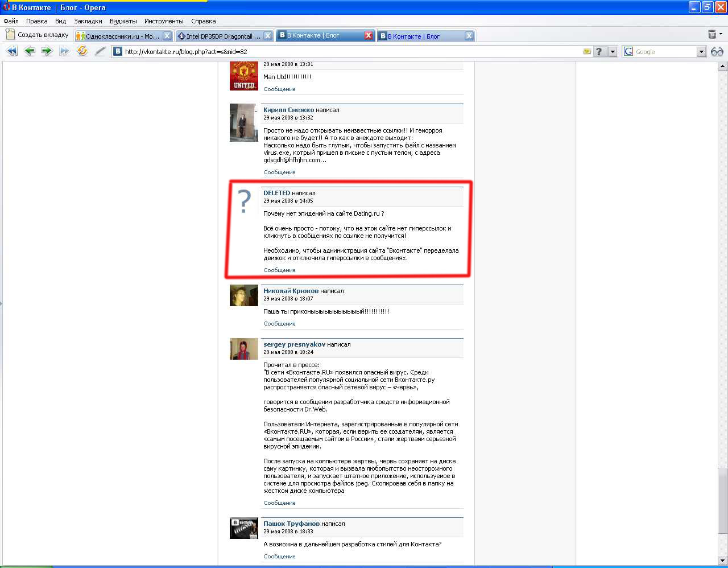Click Сообщение under the DELETED user's comment
The height and width of the screenshot is (568, 728).
click(x=279, y=270)
